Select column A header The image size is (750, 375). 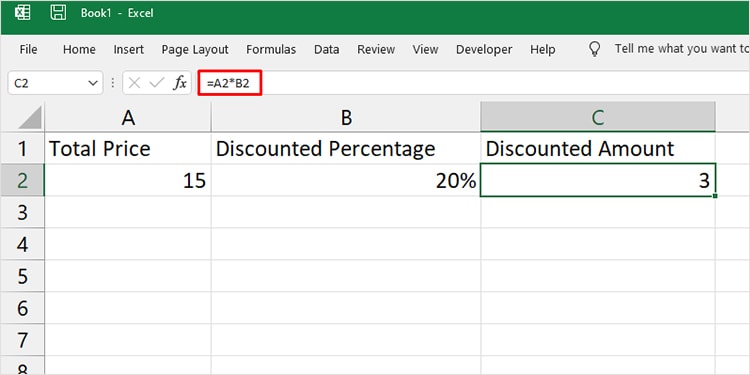coord(128,118)
